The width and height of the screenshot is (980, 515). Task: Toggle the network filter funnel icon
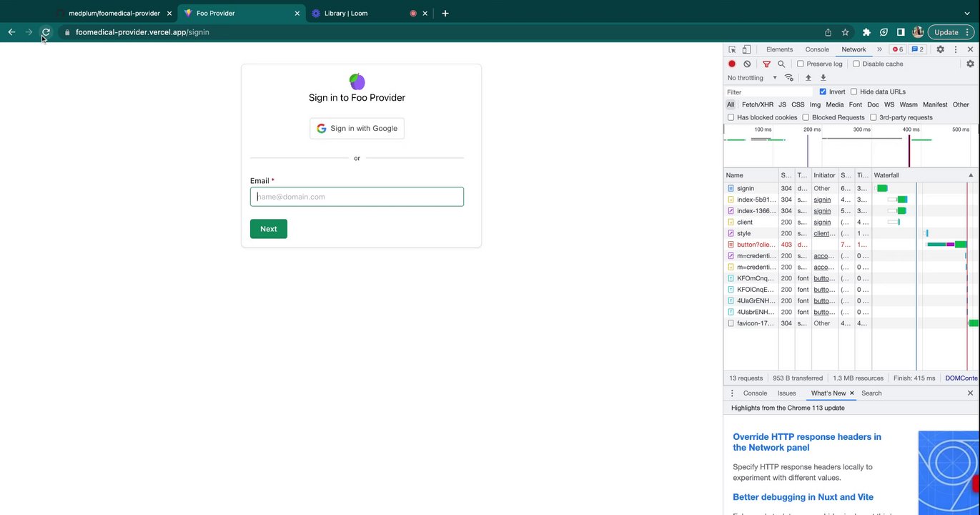coord(766,64)
